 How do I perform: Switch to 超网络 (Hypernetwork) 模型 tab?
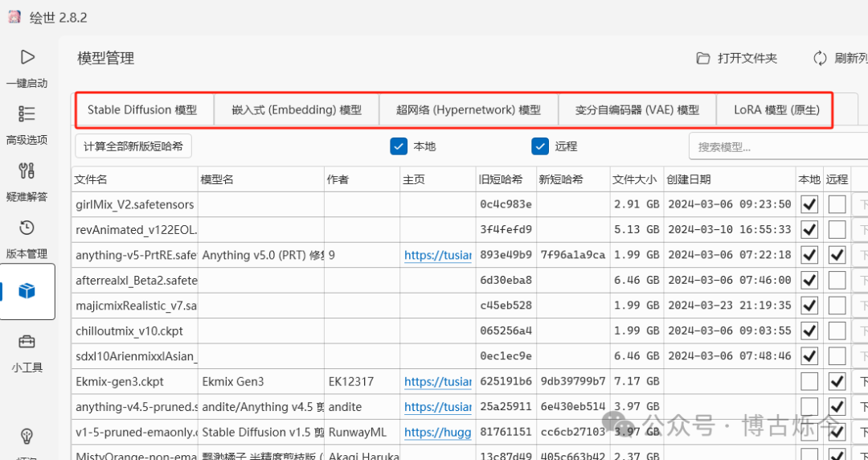pos(469,109)
